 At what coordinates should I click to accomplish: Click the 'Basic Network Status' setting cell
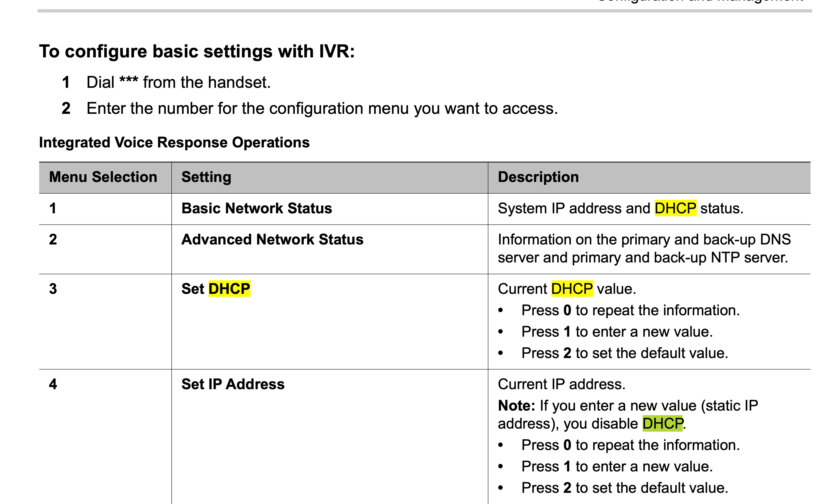257,208
